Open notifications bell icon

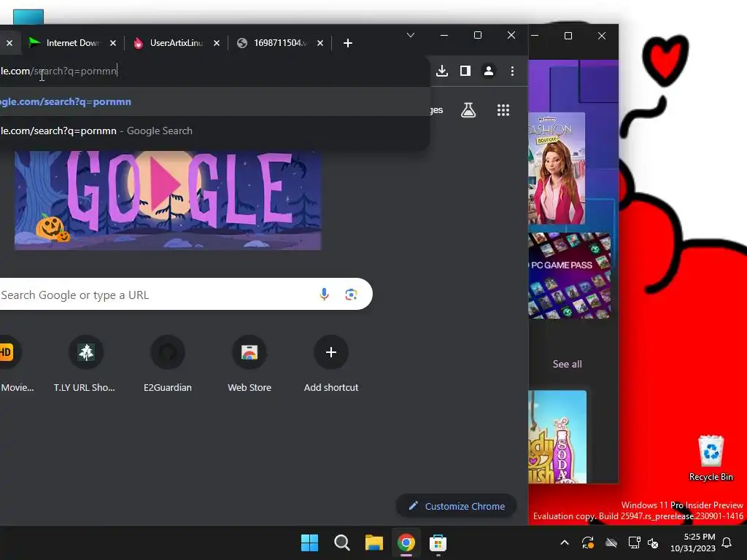pyautogui.click(x=727, y=542)
